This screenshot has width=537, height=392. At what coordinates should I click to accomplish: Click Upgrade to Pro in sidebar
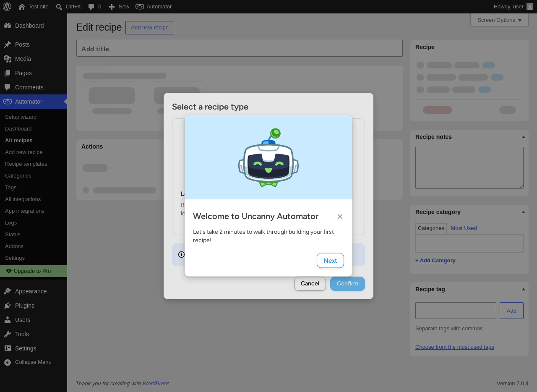click(34, 271)
